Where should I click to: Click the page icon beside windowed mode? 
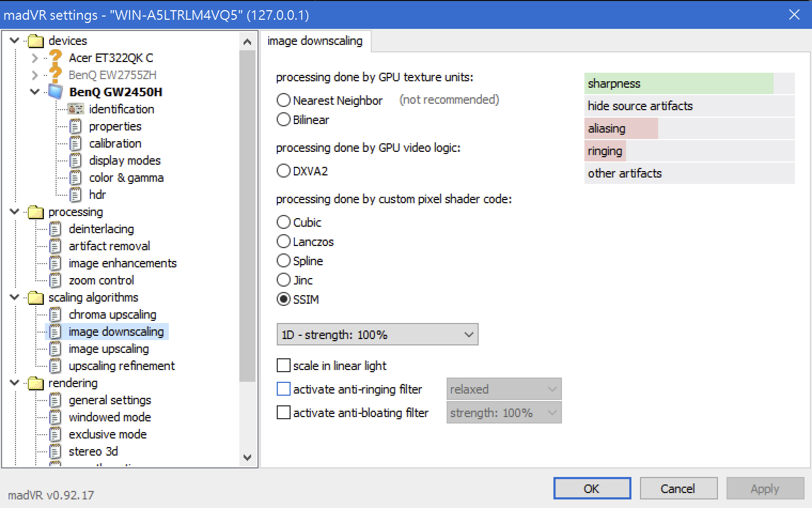pos(56,417)
